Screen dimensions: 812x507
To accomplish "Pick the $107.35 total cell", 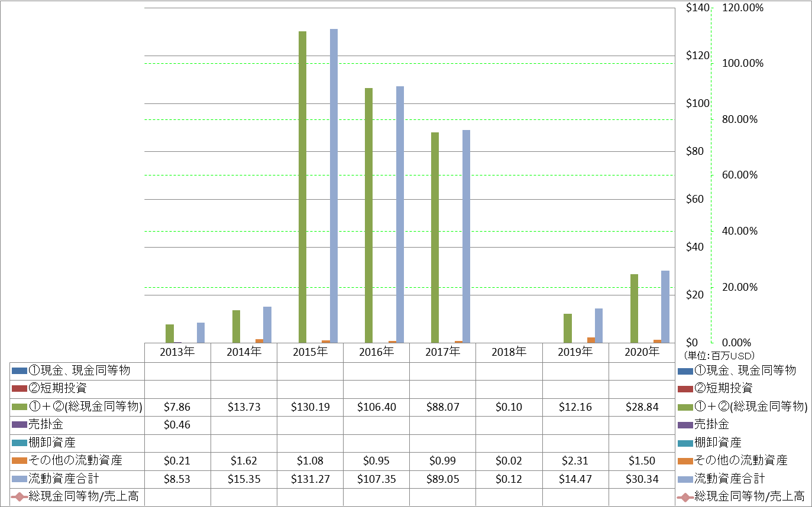I will [x=377, y=479].
